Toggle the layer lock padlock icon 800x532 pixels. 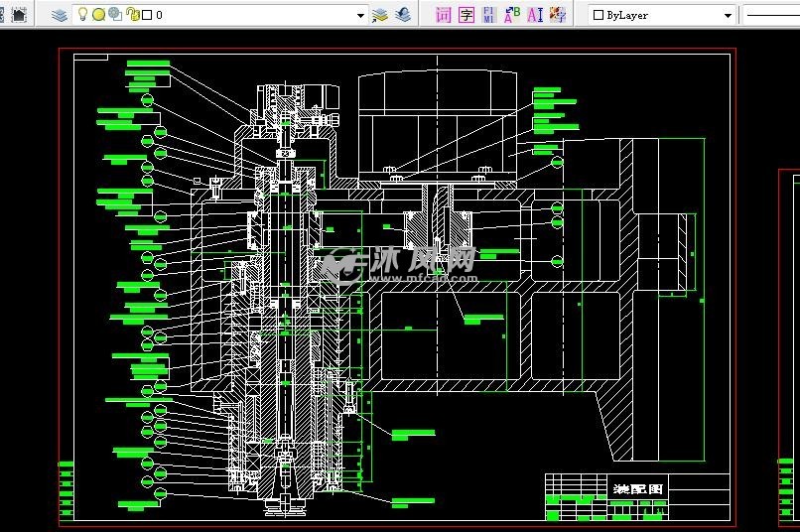(132, 15)
